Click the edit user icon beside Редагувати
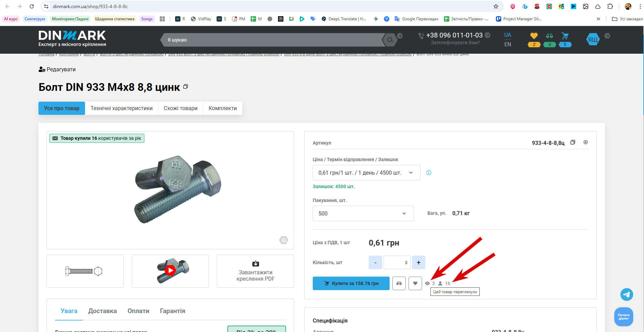The width and height of the screenshot is (644, 332). click(42, 69)
